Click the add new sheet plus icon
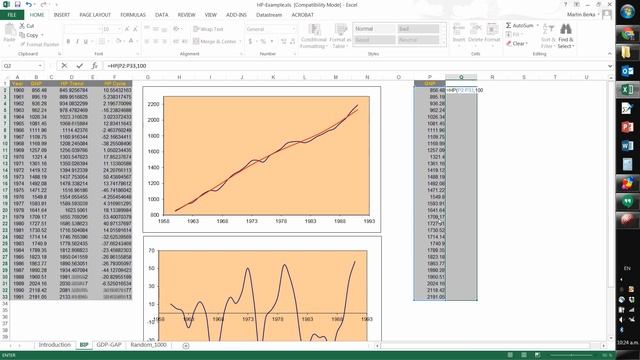640x360 pixels. (x=186, y=346)
